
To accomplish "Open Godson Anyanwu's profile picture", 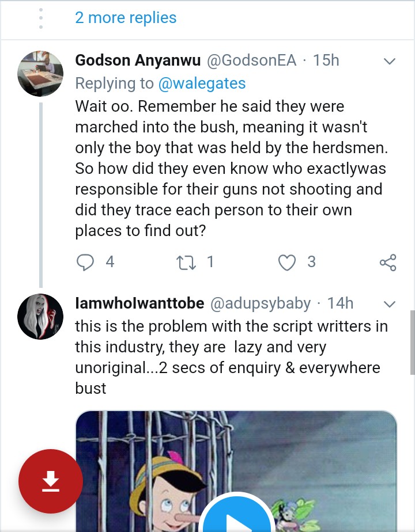I will tap(40, 74).
